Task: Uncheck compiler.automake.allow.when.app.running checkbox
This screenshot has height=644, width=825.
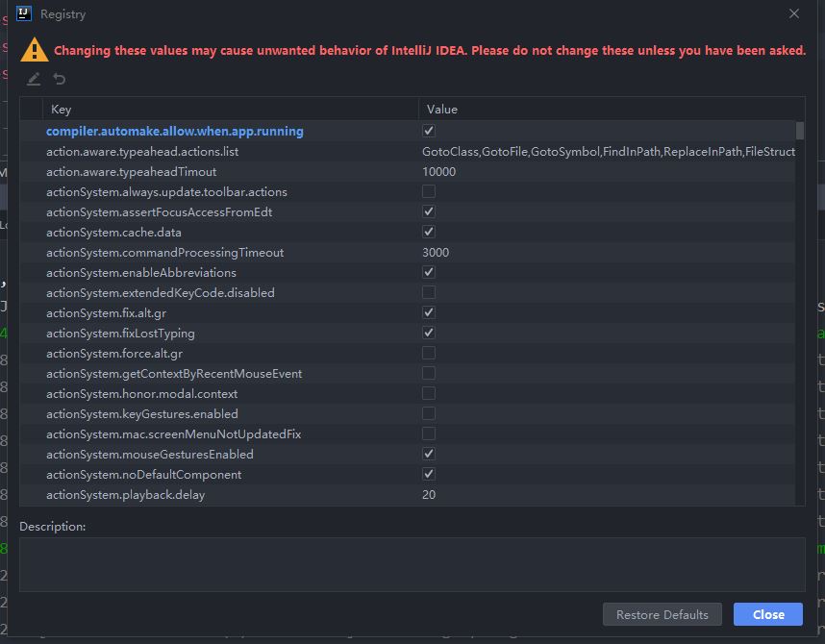Action: click(x=429, y=131)
